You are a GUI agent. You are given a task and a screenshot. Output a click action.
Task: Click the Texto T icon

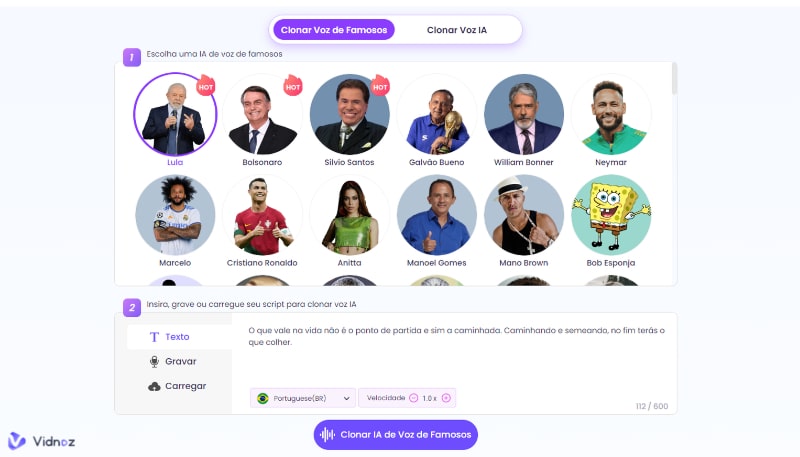(x=154, y=337)
